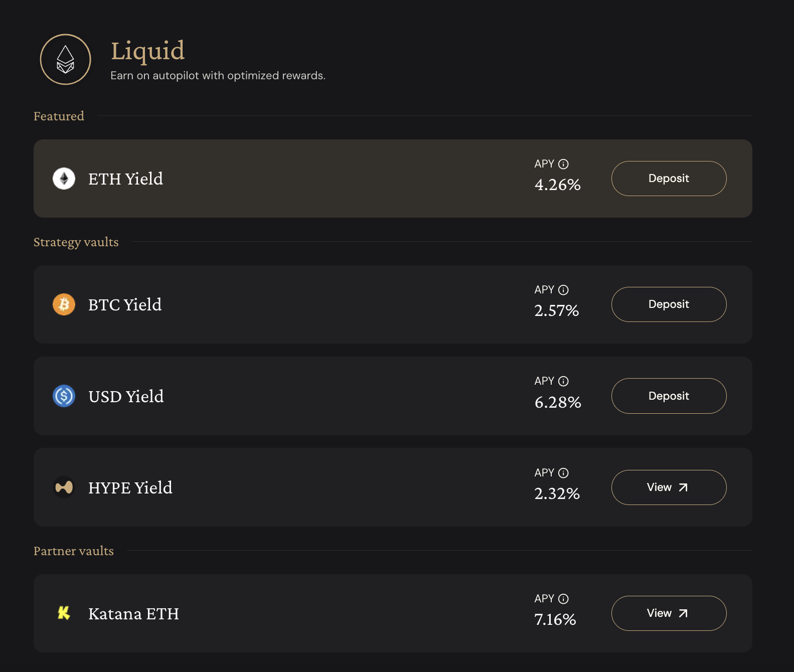Show the HYPE Yield APY info tooltip
The width and height of the screenshot is (794, 672).
pyautogui.click(x=563, y=473)
